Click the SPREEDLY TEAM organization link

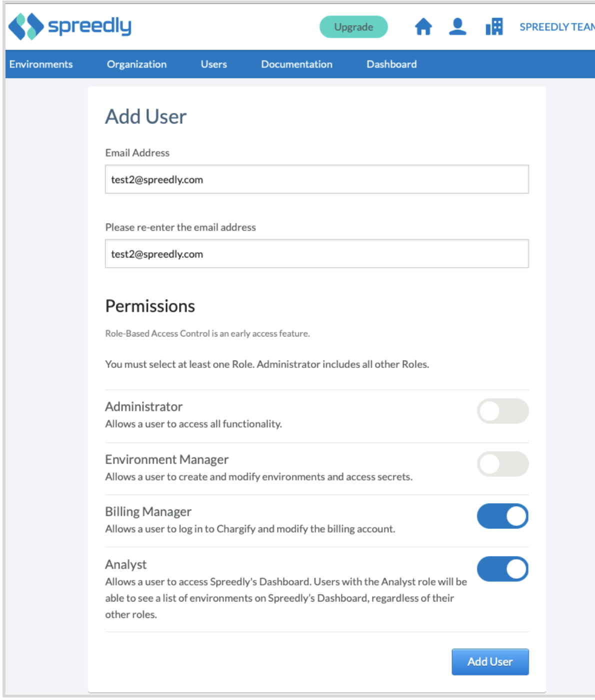tap(557, 27)
